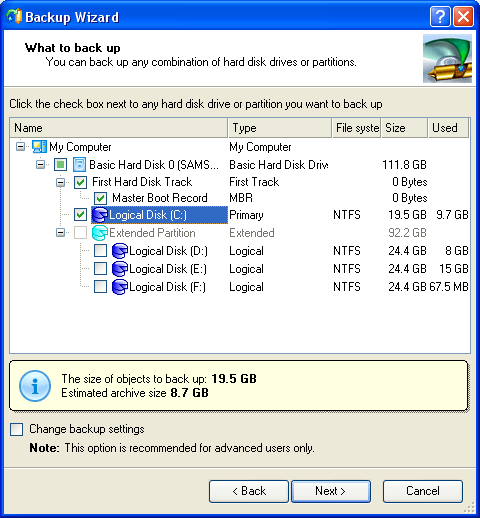Click the help question mark button
Image resolution: width=480 pixels, height=518 pixels.
(x=440, y=16)
